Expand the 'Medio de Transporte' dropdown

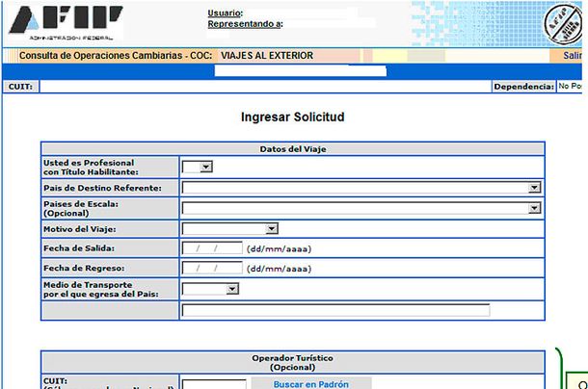pos(210,288)
